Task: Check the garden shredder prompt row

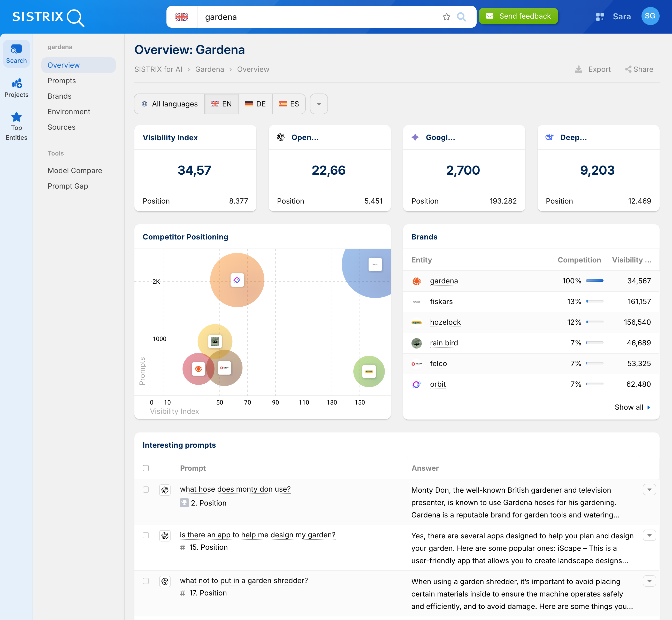Action: click(x=146, y=581)
